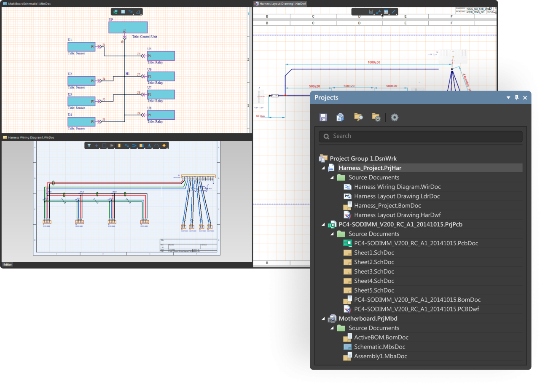
Task: Open Harness Wiring Diagram.WirDoc in tree
Action: [x=397, y=187]
